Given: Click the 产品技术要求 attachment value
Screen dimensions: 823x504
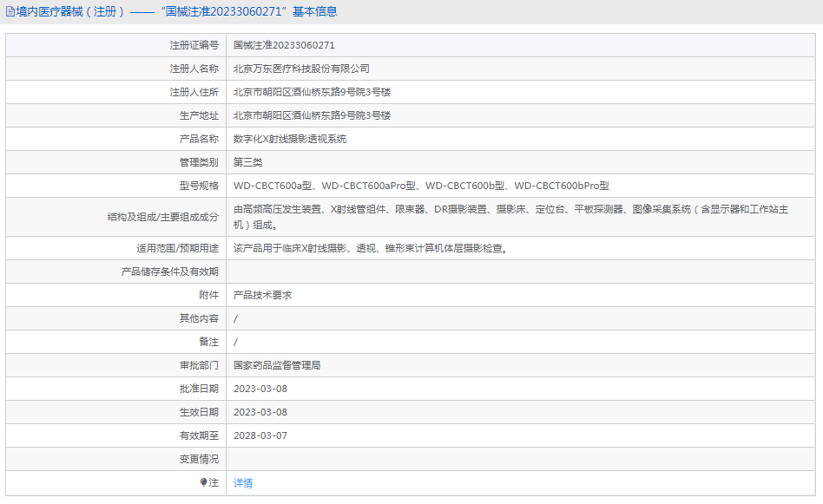Looking at the screenshot, I should 262,295.
